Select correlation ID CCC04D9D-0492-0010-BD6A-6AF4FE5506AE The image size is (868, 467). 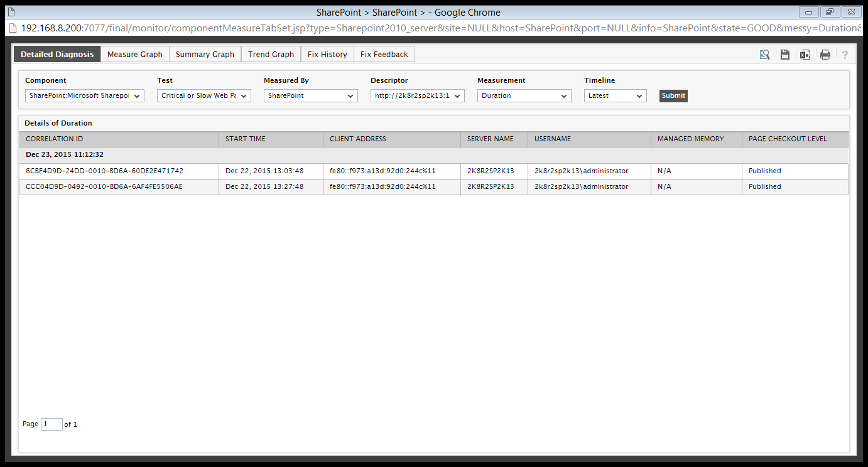click(x=104, y=186)
